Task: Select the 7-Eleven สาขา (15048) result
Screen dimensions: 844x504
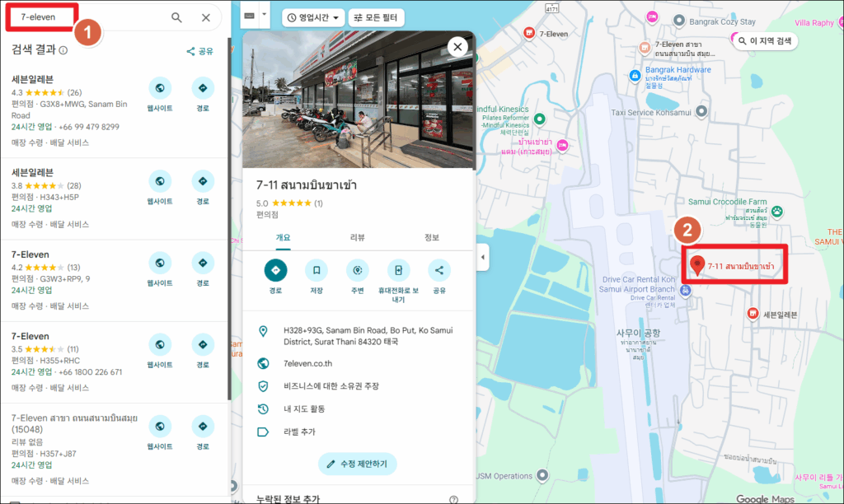Action: (x=113, y=449)
